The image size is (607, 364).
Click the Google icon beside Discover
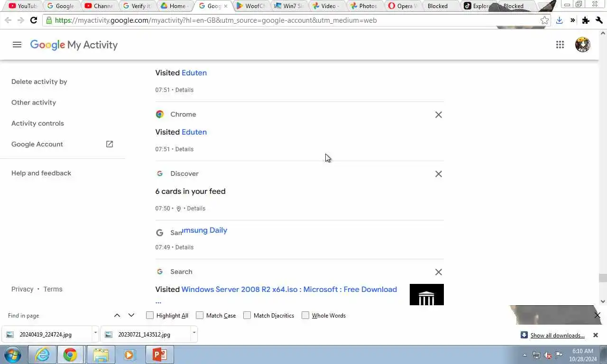point(160,173)
